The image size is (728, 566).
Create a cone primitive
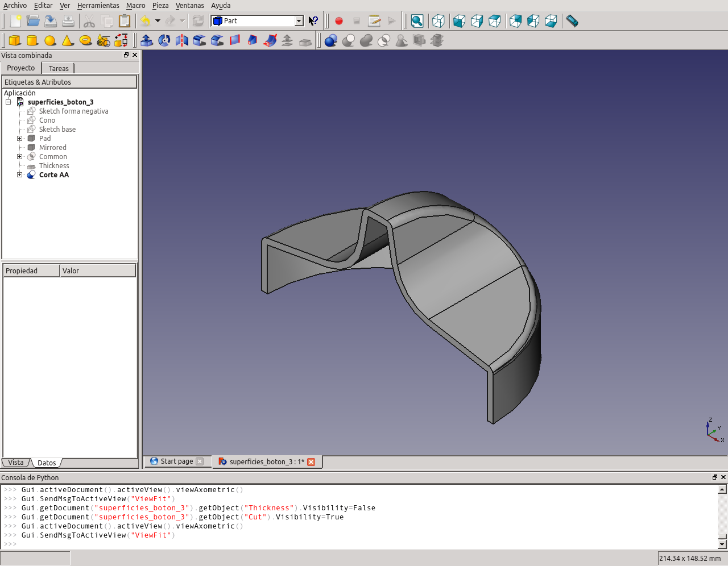[68, 40]
